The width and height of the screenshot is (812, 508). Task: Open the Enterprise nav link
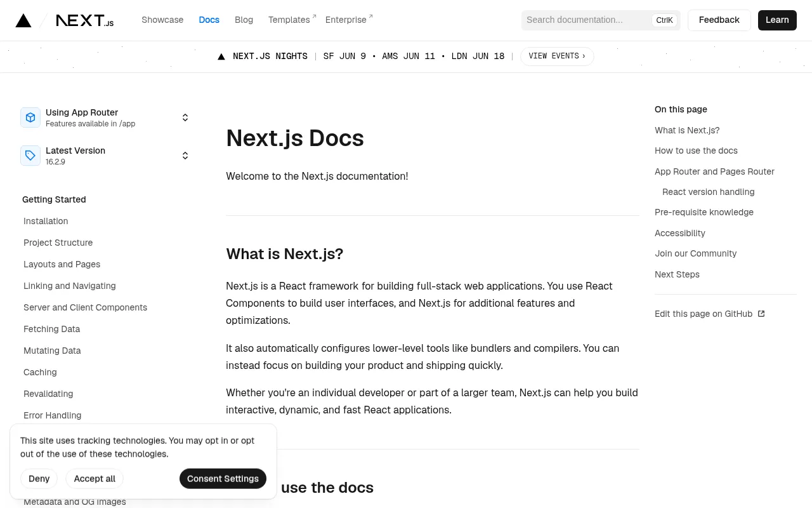click(x=349, y=20)
